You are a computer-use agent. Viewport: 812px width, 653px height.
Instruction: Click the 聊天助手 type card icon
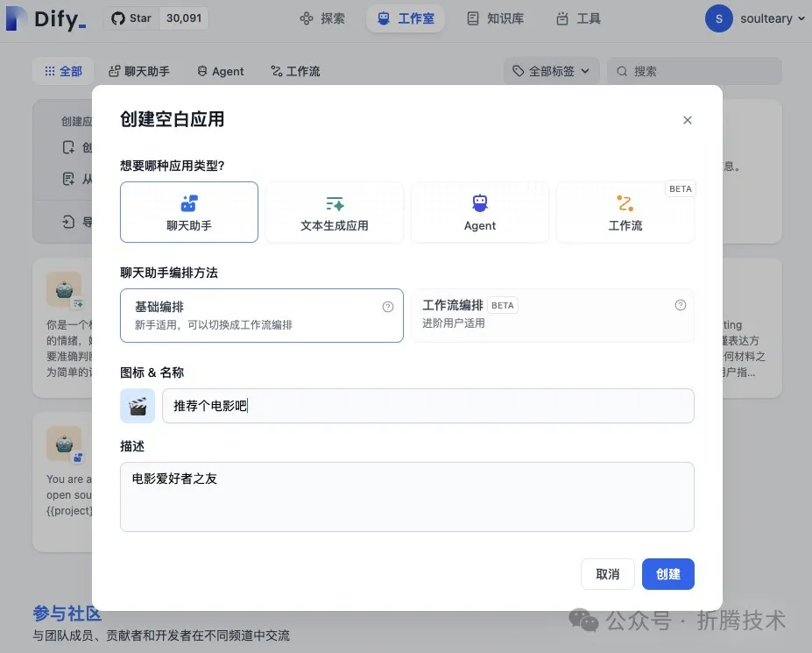tap(189, 203)
